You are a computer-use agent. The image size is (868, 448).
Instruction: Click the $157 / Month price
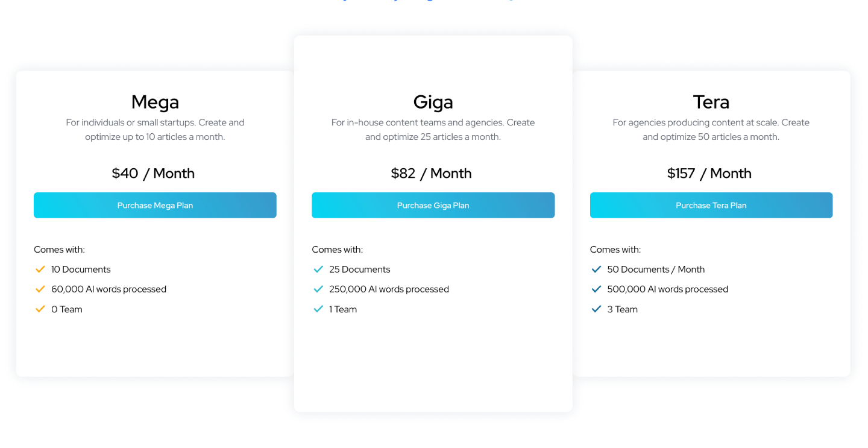(709, 174)
